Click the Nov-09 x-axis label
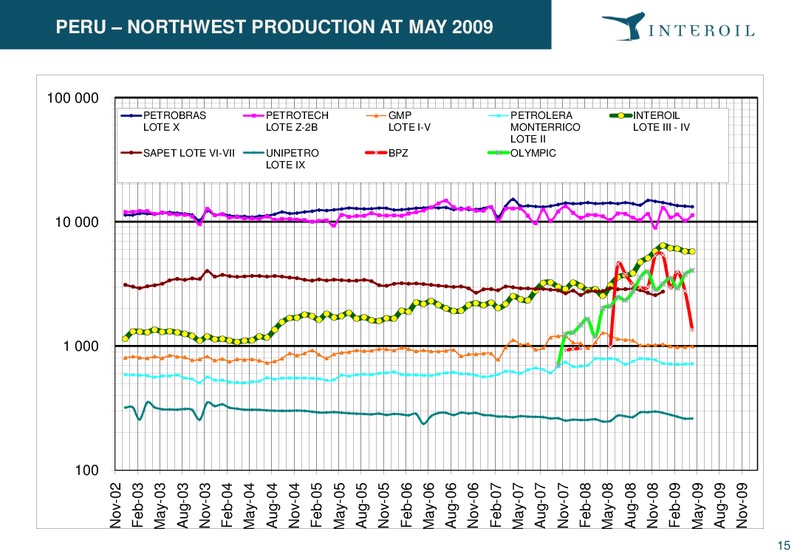The height and width of the screenshot is (554, 800). pos(743,506)
